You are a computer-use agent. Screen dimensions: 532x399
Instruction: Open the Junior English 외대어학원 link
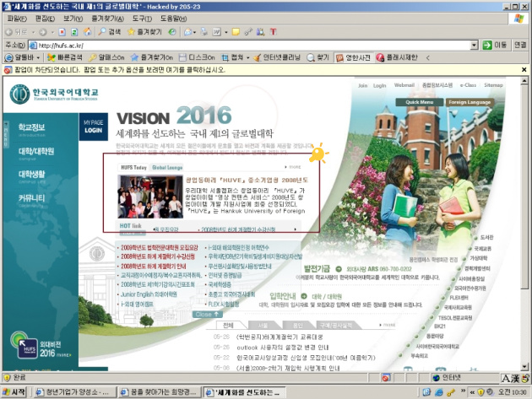[x=149, y=294]
